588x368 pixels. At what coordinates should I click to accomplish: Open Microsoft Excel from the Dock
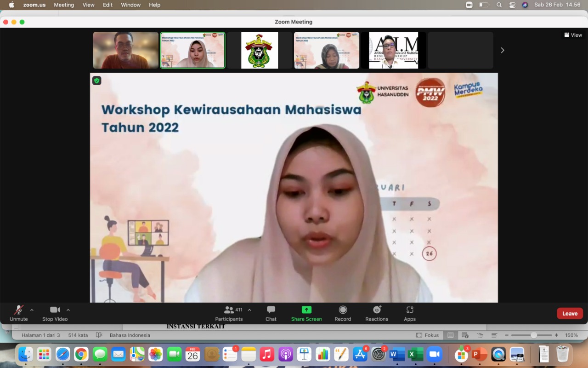pyautogui.click(x=415, y=354)
